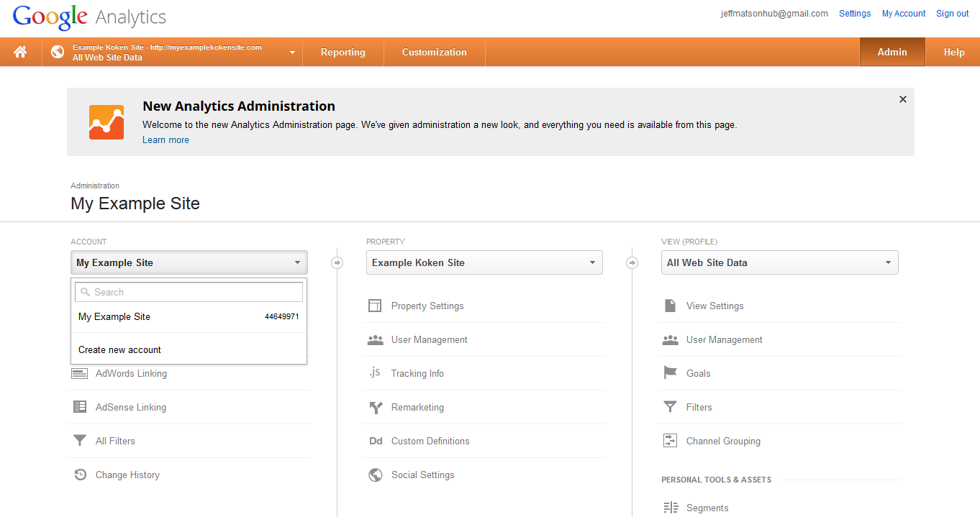The width and height of the screenshot is (980, 517).
Task: Follow the Learn more link
Action: point(165,139)
